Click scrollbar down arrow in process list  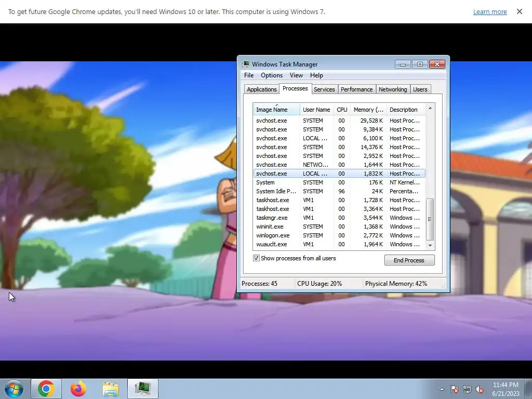pos(430,245)
